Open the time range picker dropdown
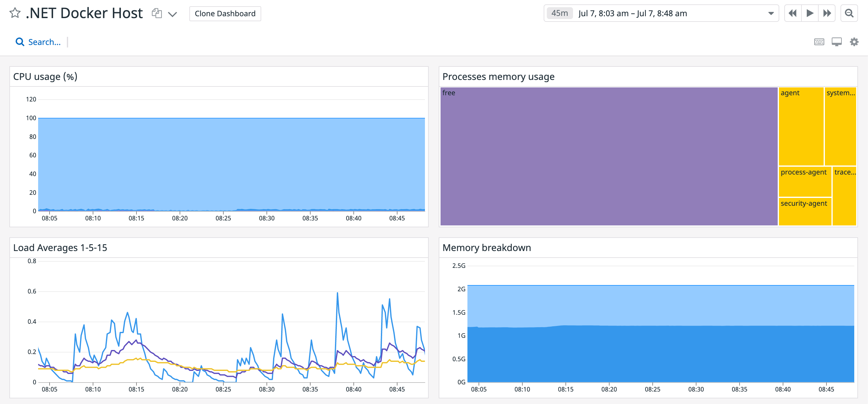Image resolution: width=868 pixels, height=404 pixels. pos(772,13)
